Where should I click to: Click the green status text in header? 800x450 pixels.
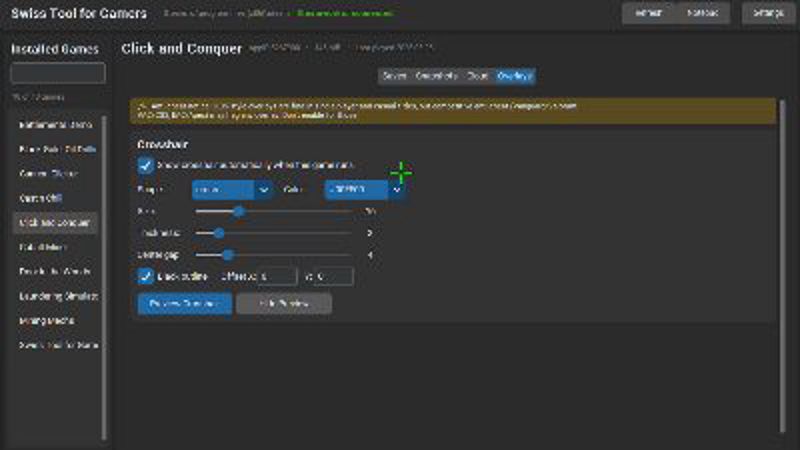pos(345,13)
